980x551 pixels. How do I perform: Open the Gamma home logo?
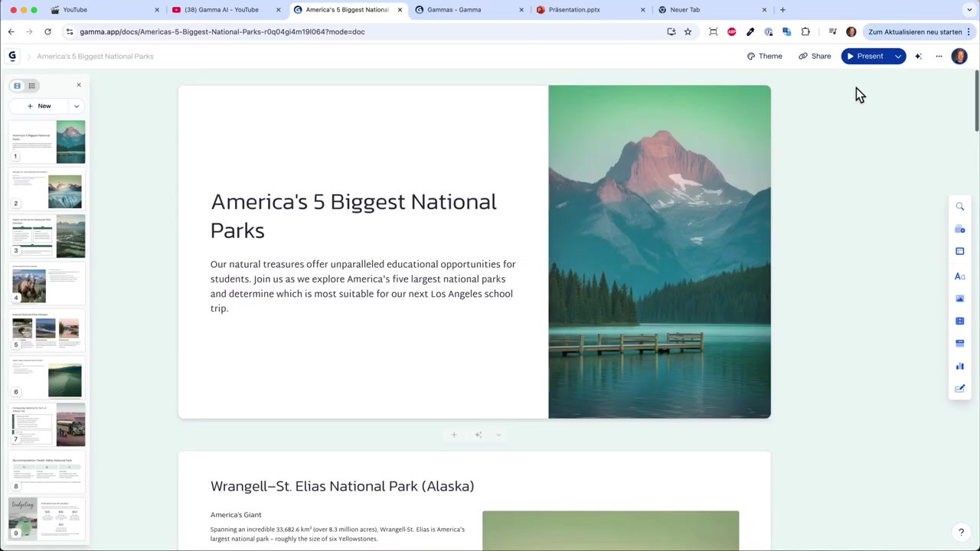[x=11, y=56]
